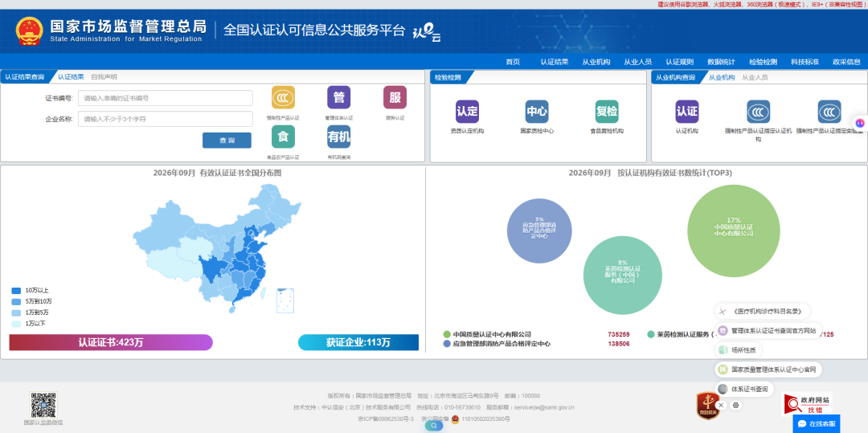Choose the 食品农产品认证 green icon
This screenshot has height=433, width=868.
[283, 137]
